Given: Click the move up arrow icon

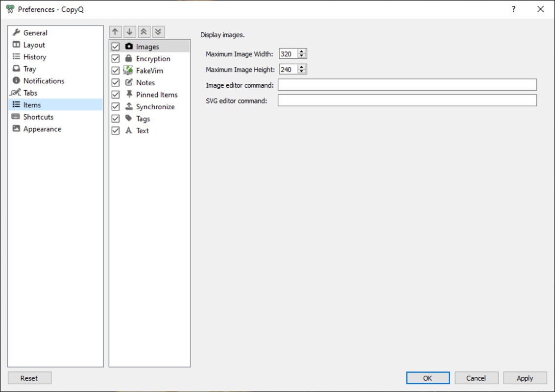Looking at the screenshot, I should [115, 32].
